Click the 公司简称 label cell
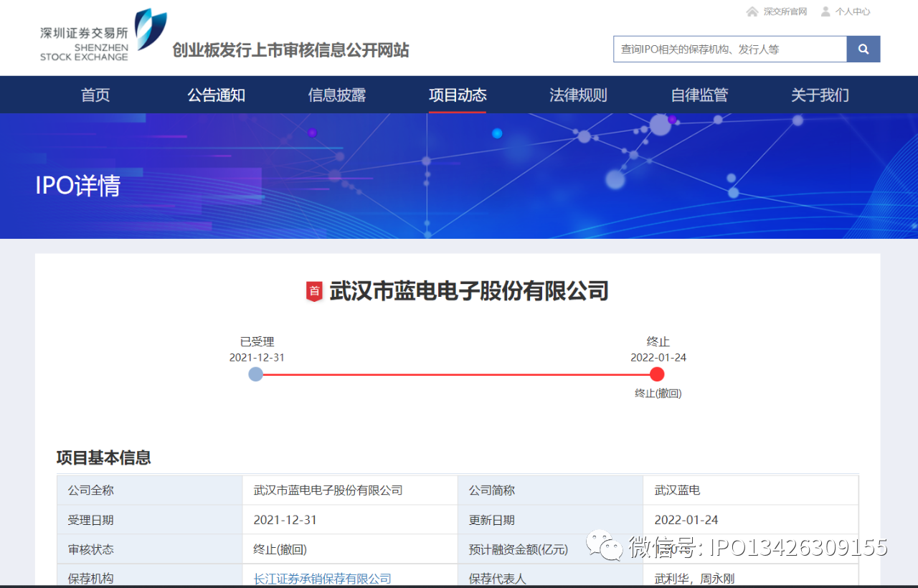The image size is (918, 588). [x=551, y=490]
